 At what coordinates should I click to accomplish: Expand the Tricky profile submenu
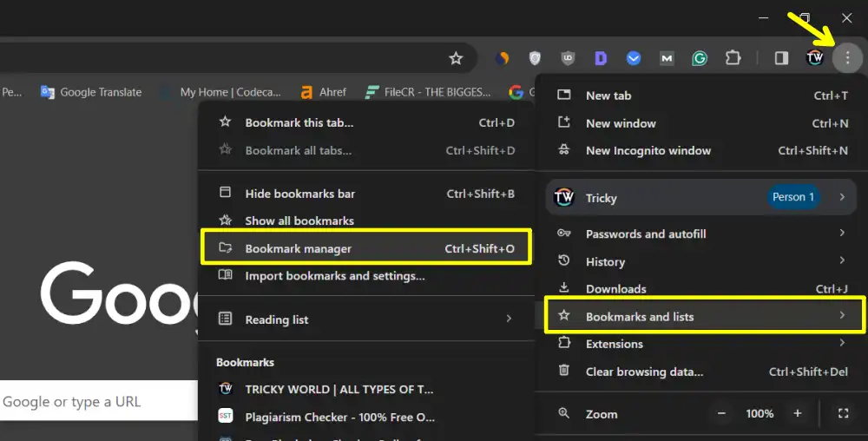pyautogui.click(x=702, y=198)
